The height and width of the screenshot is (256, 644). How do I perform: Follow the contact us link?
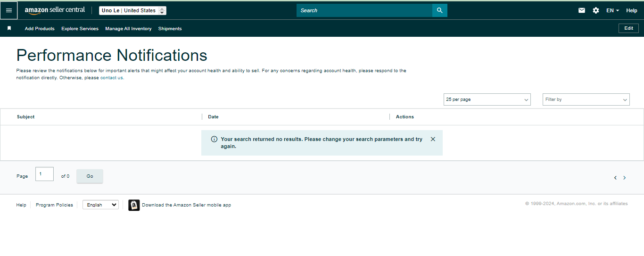pyautogui.click(x=112, y=78)
